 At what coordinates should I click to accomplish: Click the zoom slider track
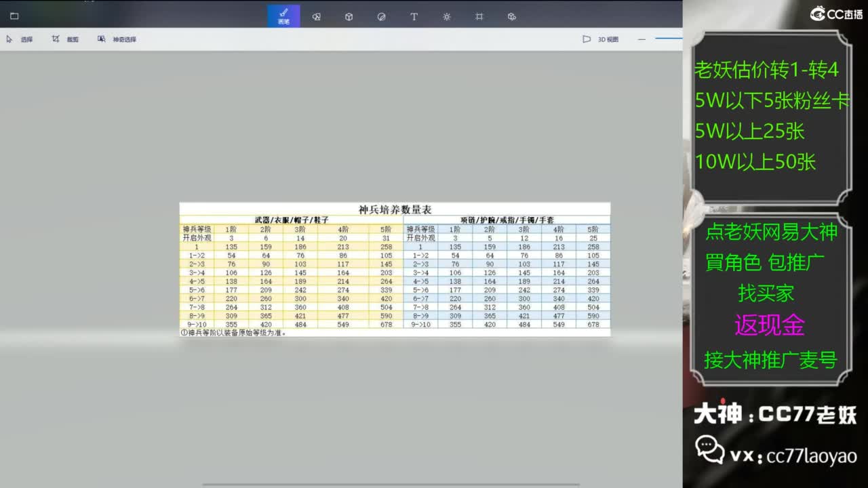[669, 39]
